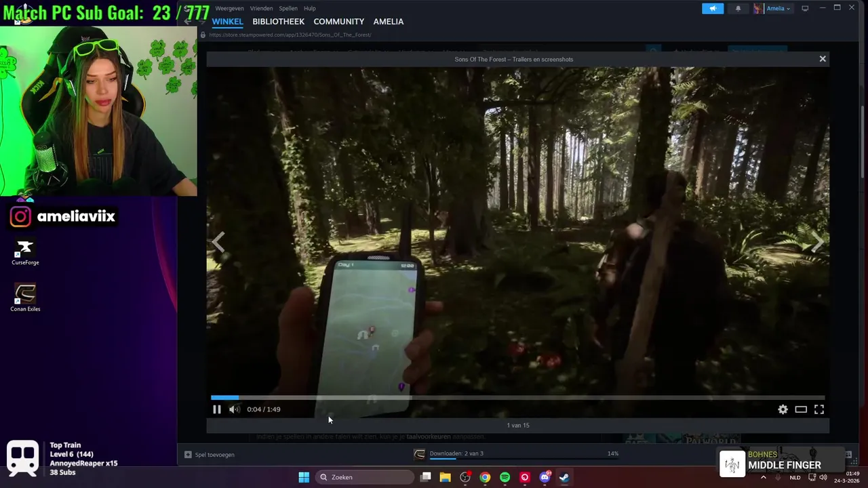
Task: Click the ameliaviix Instagram overlay label
Action: click(x=64, y=216)
